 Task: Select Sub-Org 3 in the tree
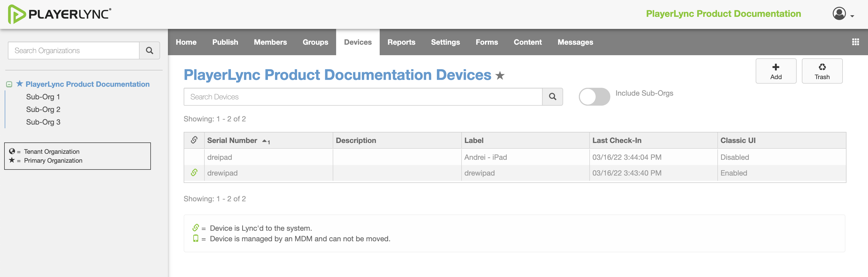click(x=43, y=122)
